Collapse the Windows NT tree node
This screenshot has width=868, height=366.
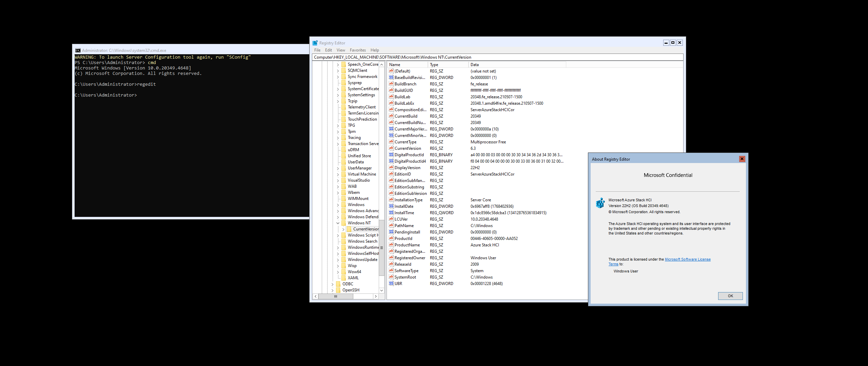click(x=338, y=223)
